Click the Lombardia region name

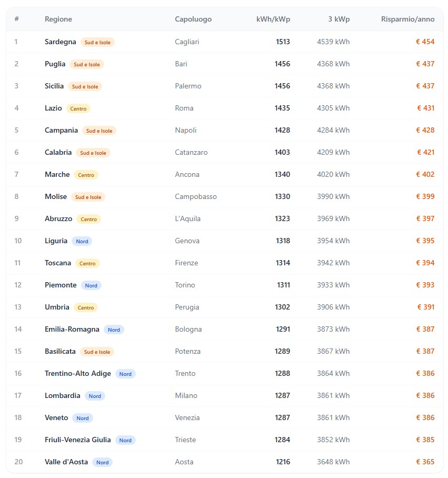63,395
